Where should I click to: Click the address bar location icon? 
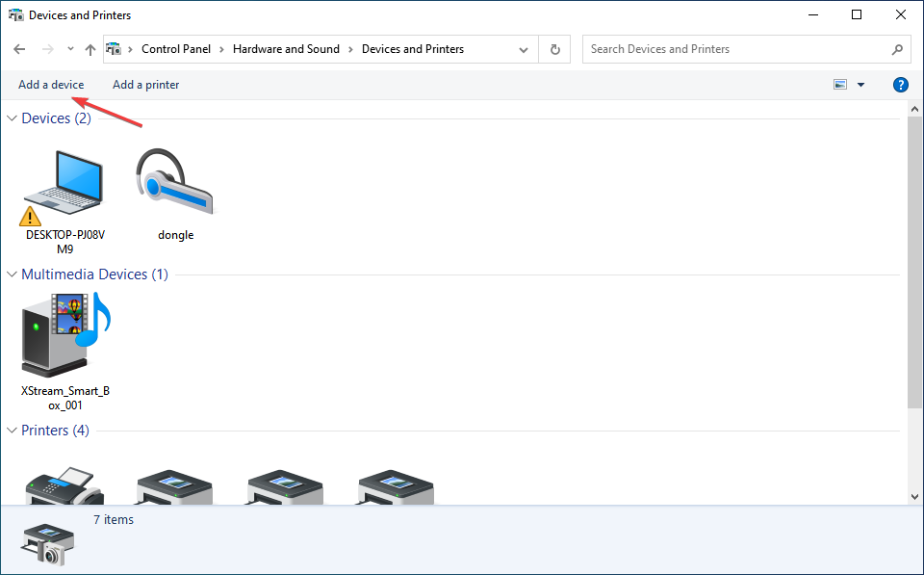[114, 49]
